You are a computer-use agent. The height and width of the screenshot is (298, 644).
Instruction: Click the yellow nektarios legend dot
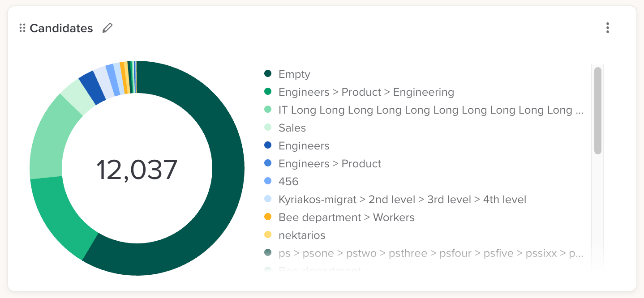(268, 235)
